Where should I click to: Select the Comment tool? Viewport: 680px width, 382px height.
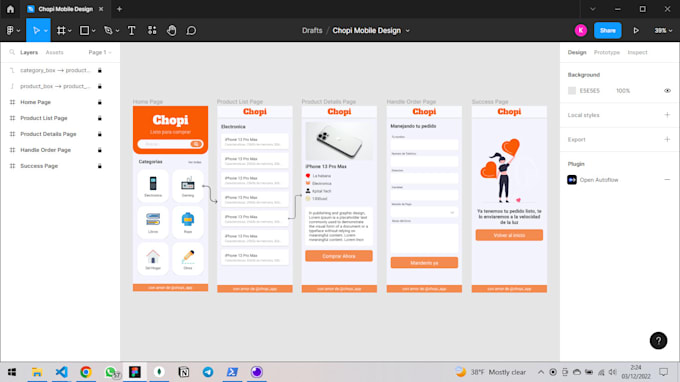pyautogui.click(x=191, y=30)
